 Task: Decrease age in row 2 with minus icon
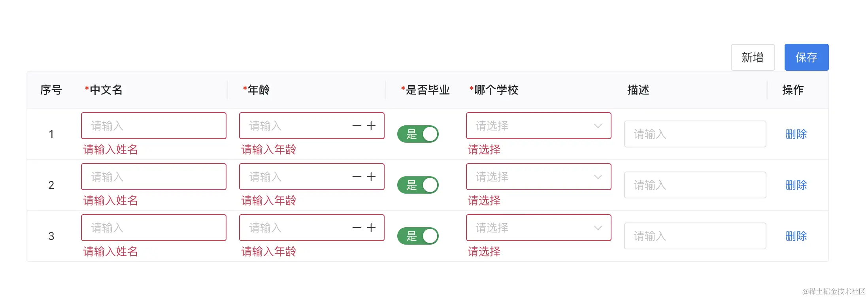click(357, 177)
